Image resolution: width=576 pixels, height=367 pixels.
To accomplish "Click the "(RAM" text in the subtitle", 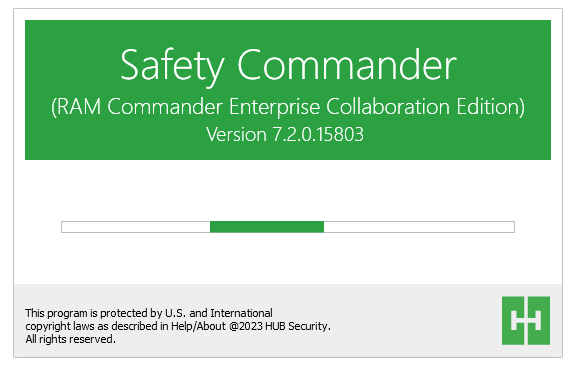I will 76,107.
